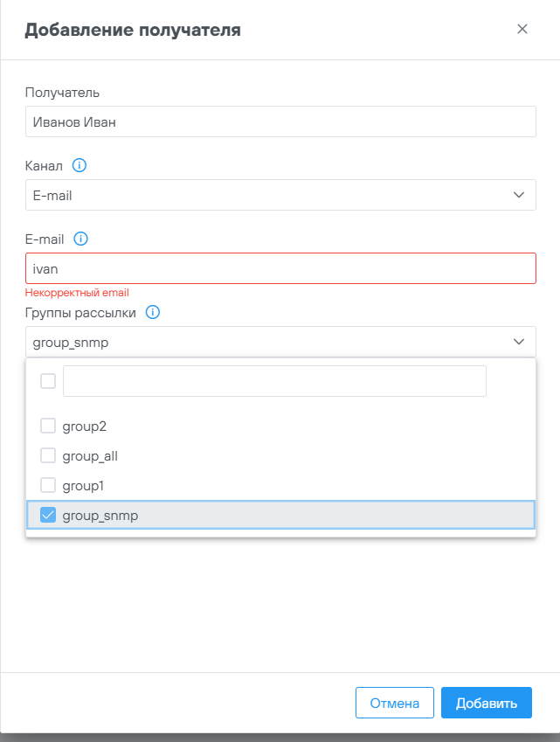560x742 pixels.
Task: Click the info icon beside the E-mail label
Action: point(81,239)
